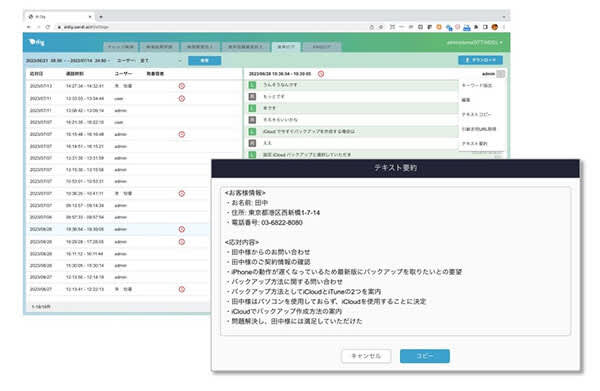Click the お名前: 田中 line in the summary
The image size is (600, 391).
249,203
